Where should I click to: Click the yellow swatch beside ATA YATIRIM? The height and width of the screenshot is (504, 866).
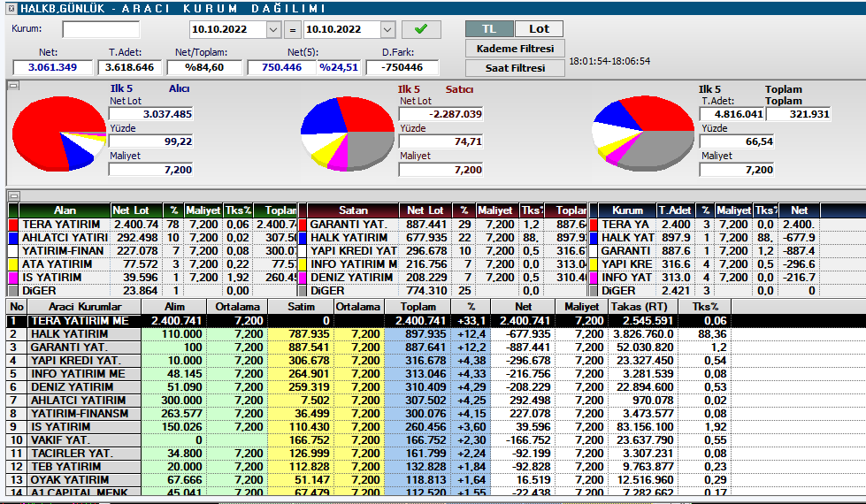(x=14, y=264)
